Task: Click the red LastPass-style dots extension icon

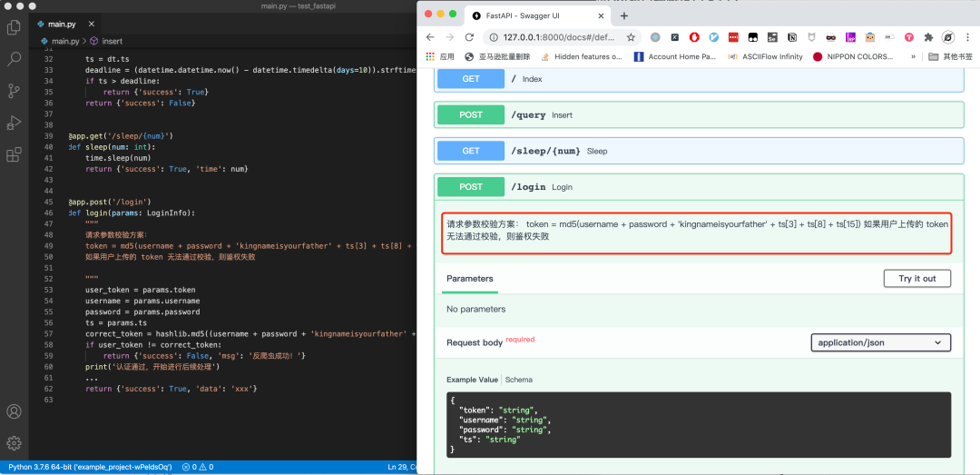Action: tap(733, 37)
